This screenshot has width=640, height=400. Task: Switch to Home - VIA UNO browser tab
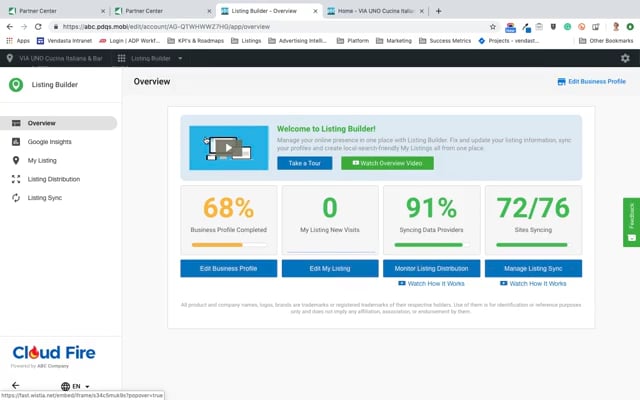376,11
